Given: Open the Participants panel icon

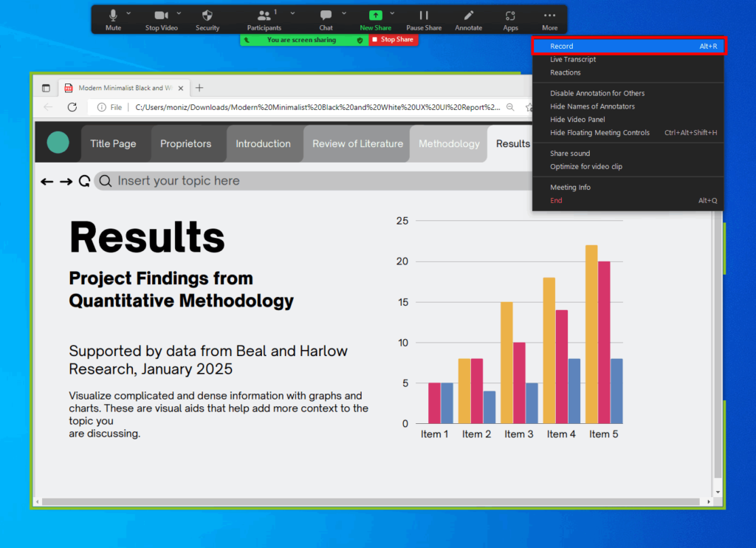Looking at the screenshot, I should [264, 16].
